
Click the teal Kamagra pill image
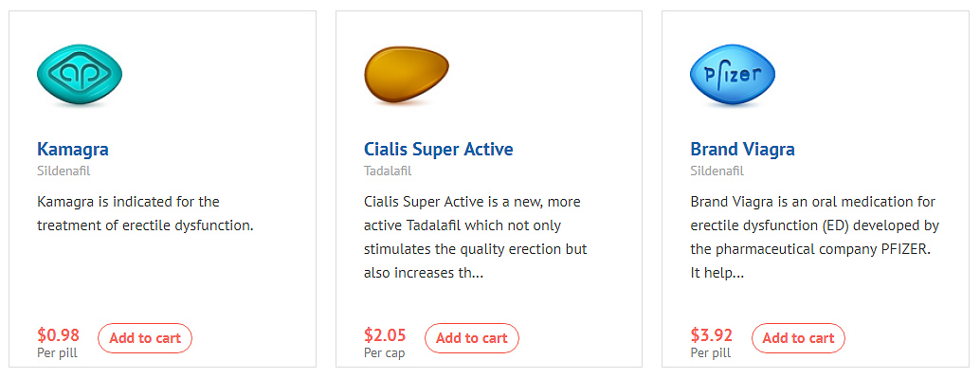click(80, 74)
